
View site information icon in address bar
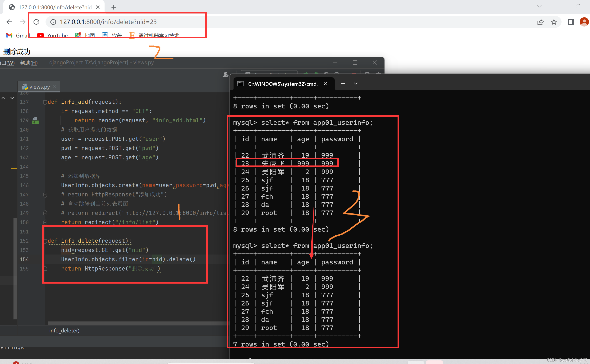pos(53,22)
